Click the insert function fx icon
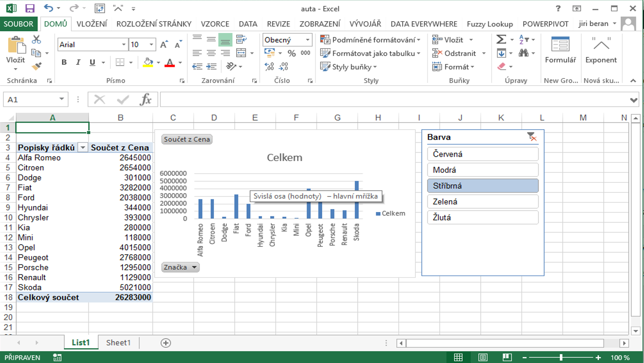 (146, 99)
